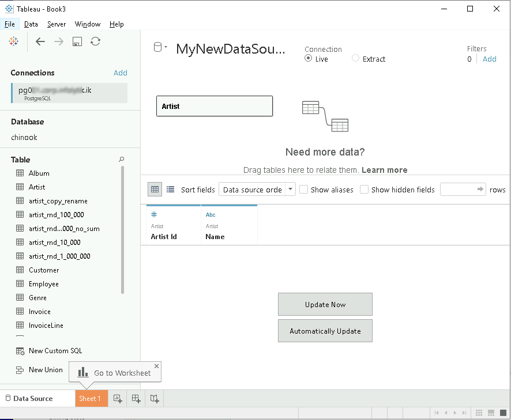Open the File menu
Viewport: 511px width, 420px height.
9,24
